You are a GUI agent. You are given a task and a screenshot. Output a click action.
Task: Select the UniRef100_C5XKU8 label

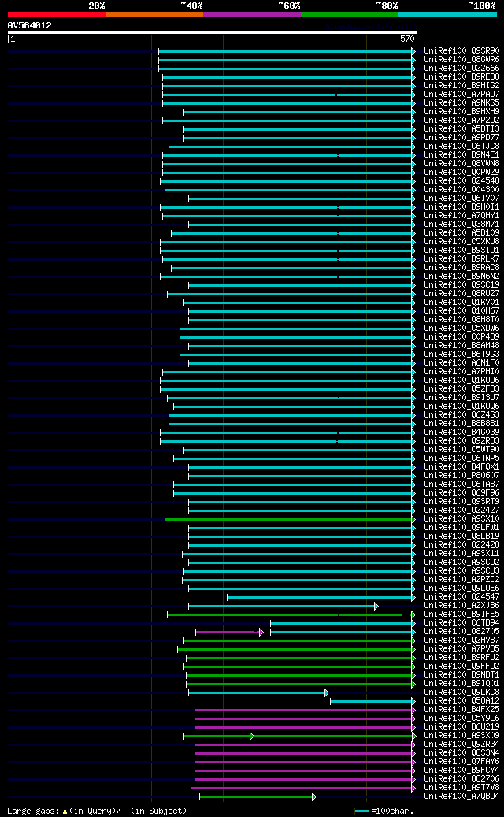[461, 242]
